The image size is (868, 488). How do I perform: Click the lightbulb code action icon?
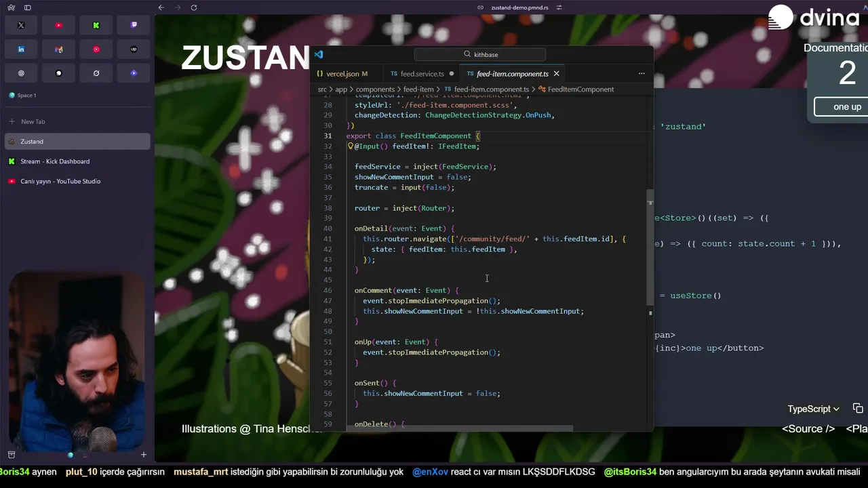[x=351, y=146]
